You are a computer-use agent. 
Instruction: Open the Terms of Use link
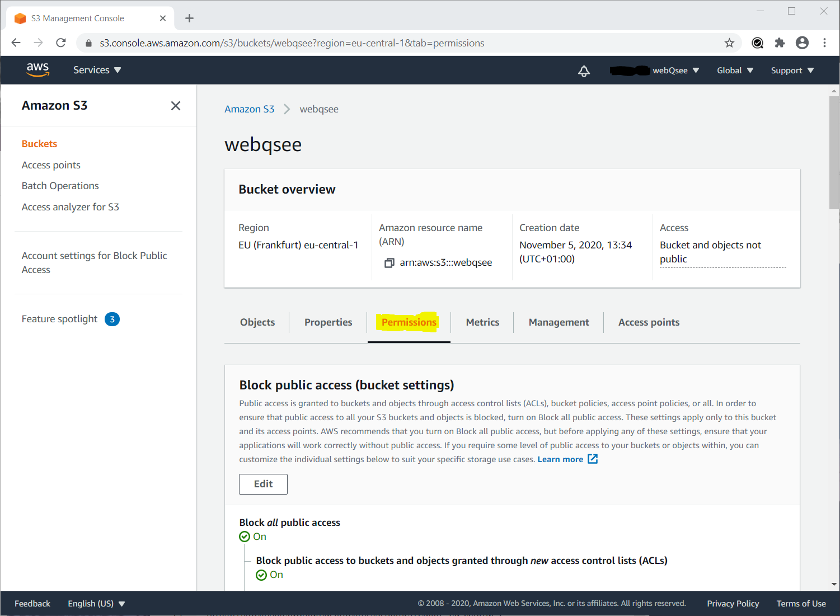pyautogui.click(x=801, y=604)
